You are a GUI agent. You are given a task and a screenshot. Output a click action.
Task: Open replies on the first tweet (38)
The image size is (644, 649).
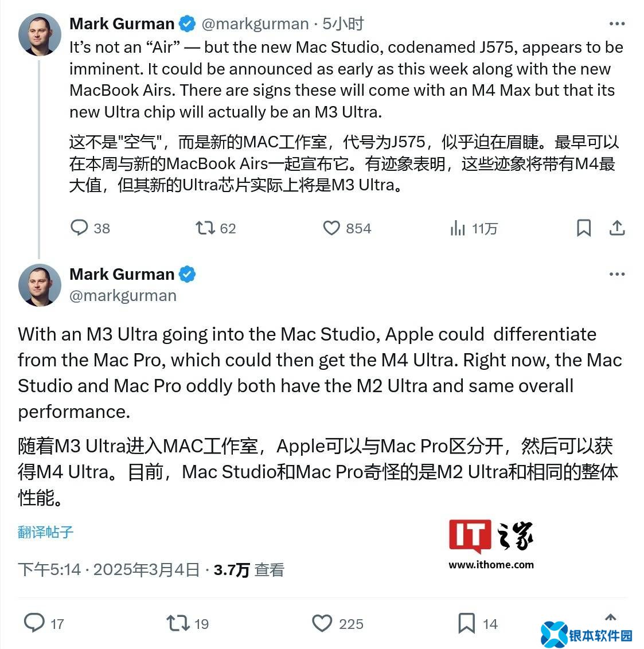click(90, 228)
